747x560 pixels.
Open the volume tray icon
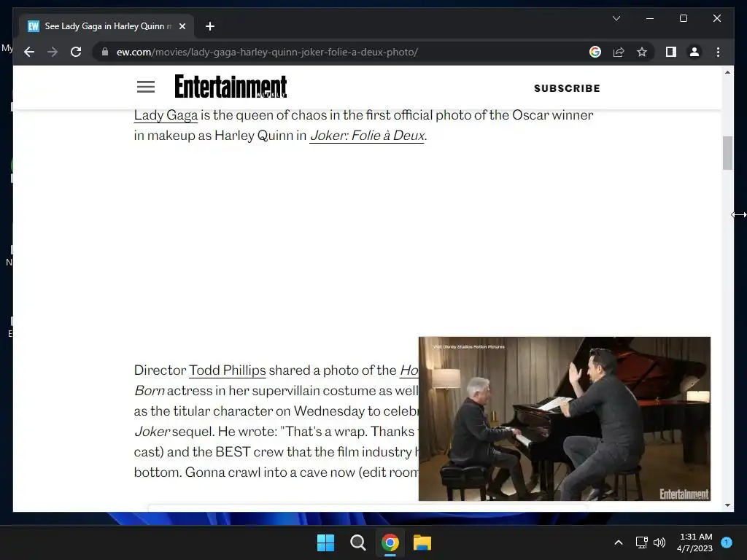coord(659,542)
